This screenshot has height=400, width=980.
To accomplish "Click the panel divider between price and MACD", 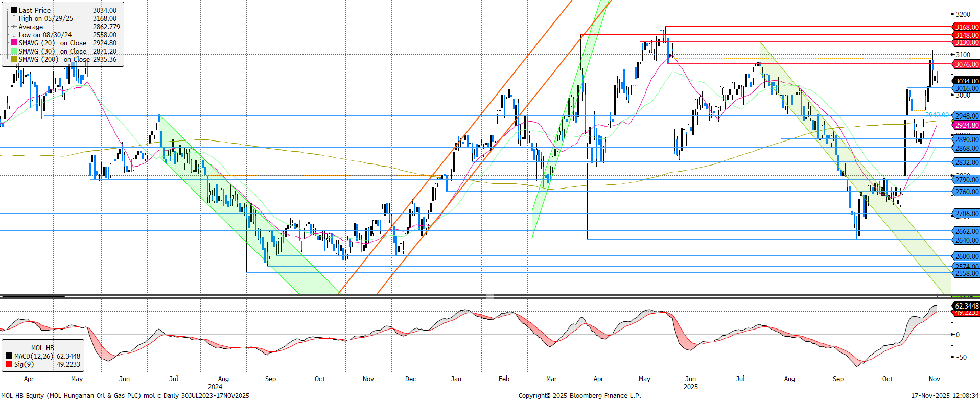I will [x=489, y=296].
